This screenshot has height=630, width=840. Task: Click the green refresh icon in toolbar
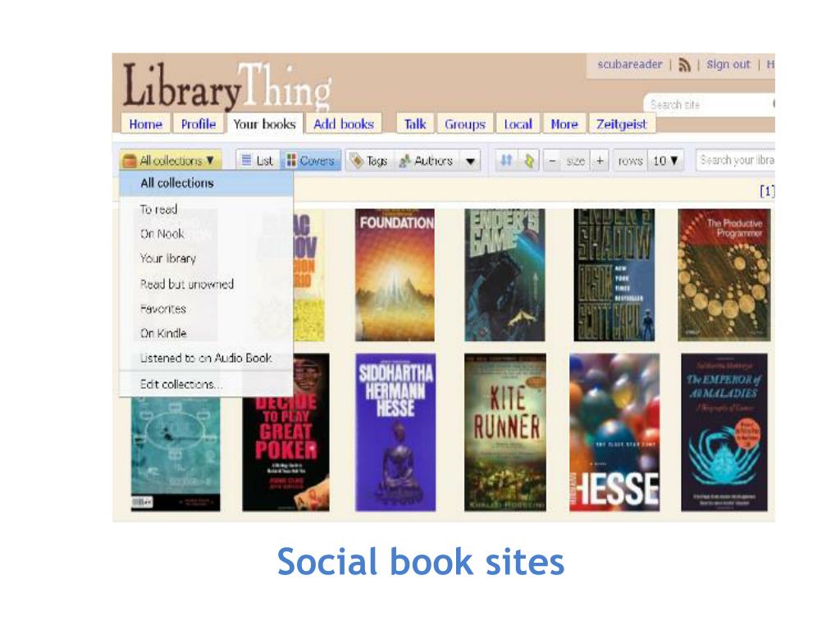[x=529, y=160]
